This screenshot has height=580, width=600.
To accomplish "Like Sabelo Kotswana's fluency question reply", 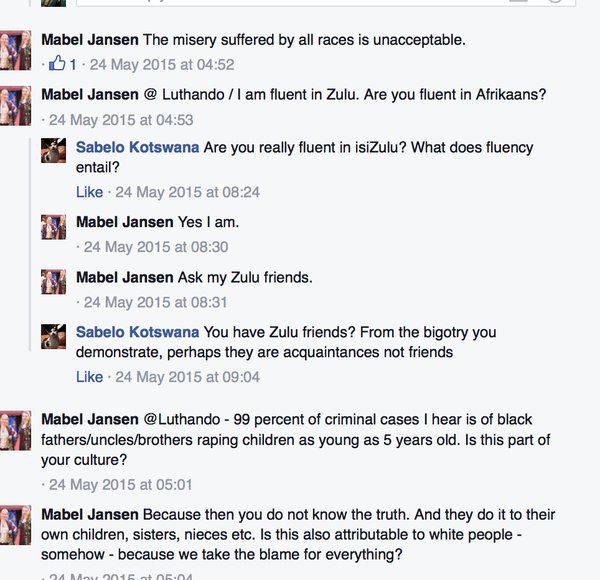I will 89,191.
